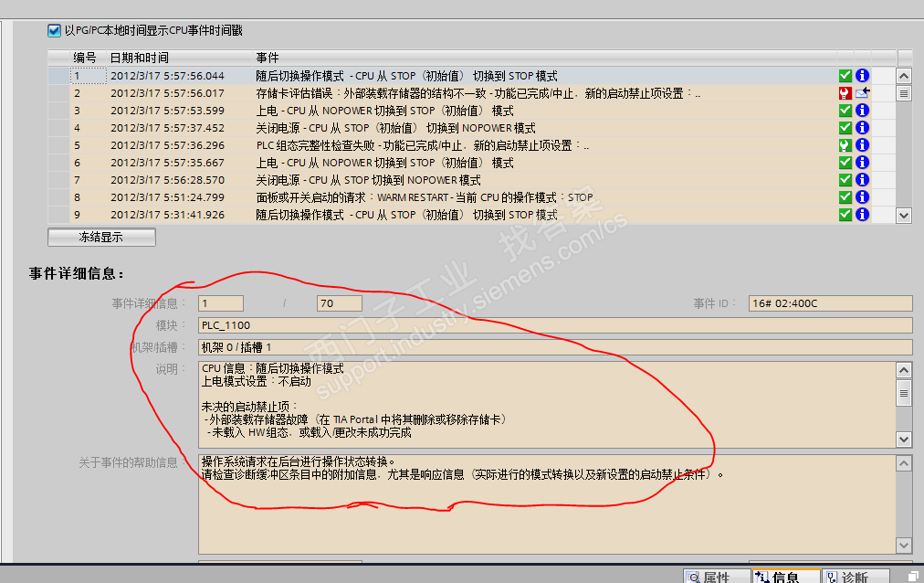The image size is (924, 583).
Task: Click envelope message icon in row 2
Action: (x=863, y=92)
